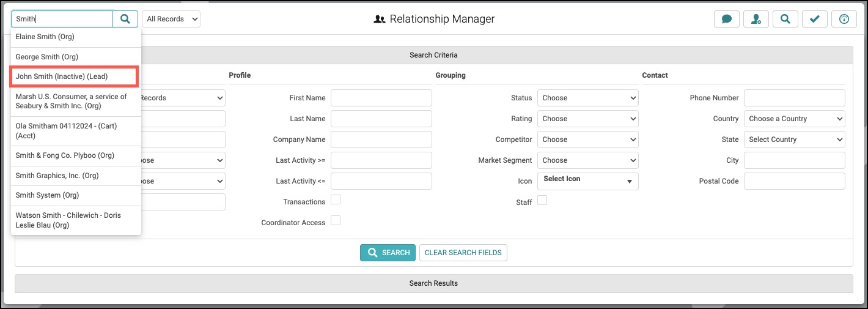Click the add contact person icon
The width and height of the screenshot is (868, 309).
coord(756,19)
